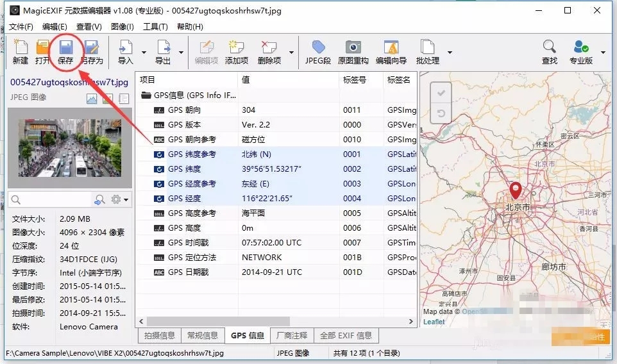Click the find-user icon in search bar
This screenshot has width=617, height=364.
99,200
